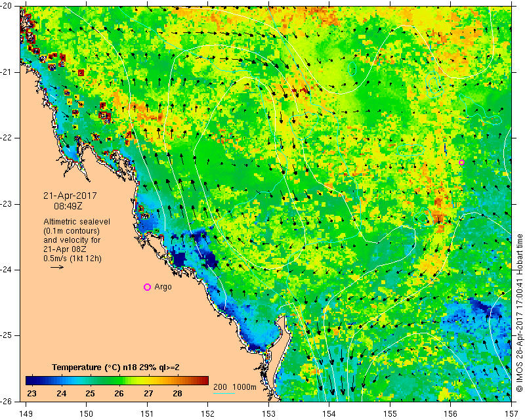Click the longitude axis label 153
The height and width of the screenshot is (420, 525).
268,415
